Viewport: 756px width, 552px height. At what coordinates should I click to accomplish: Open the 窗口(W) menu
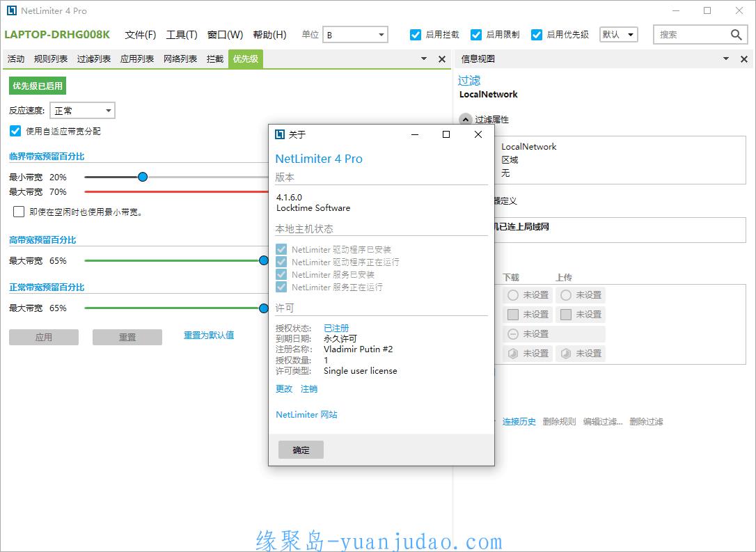click(x=225, y=35)
